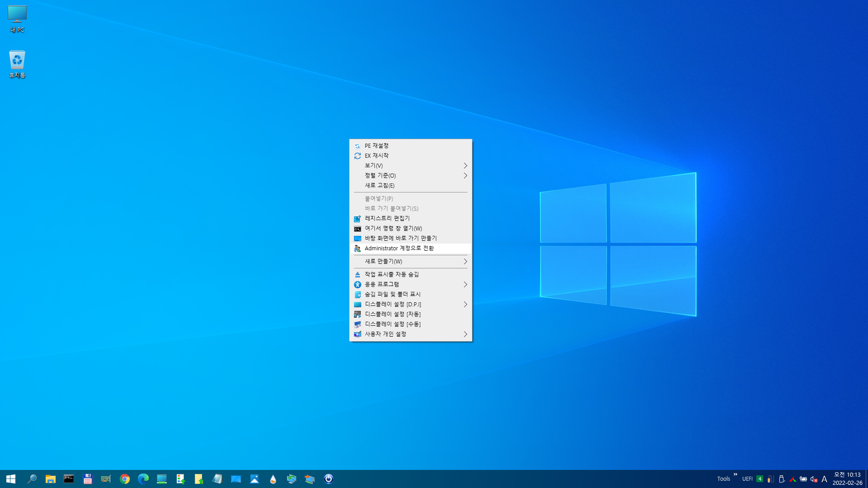Open the mountain photo viewer taskbar icon

pos(255,479)
